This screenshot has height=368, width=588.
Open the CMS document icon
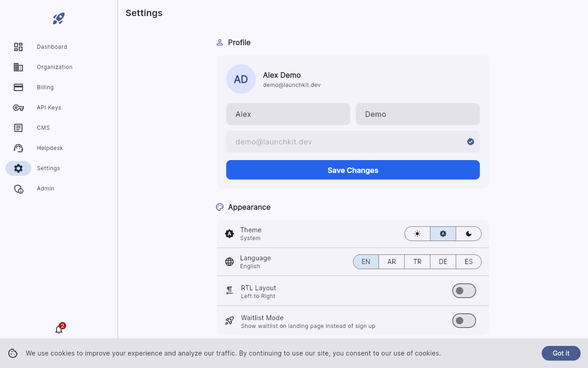pos(18,128)
